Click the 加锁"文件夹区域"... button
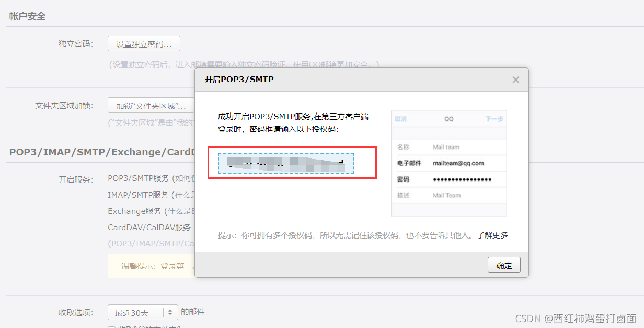 coord(151,106)
